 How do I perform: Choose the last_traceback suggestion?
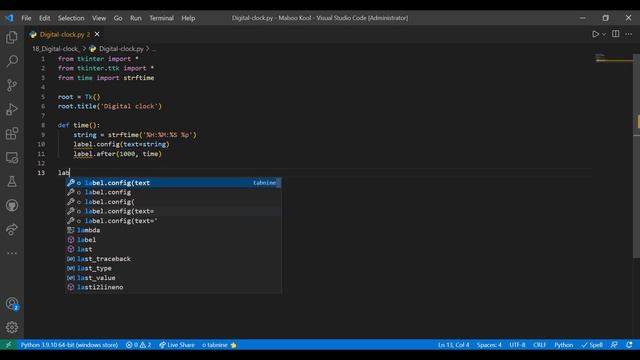(173, 259)
